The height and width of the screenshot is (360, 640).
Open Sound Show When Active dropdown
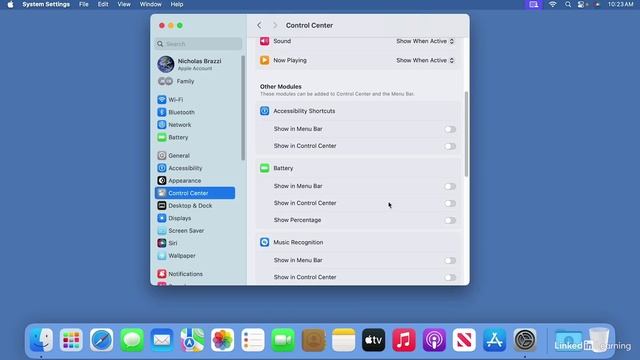425,41
